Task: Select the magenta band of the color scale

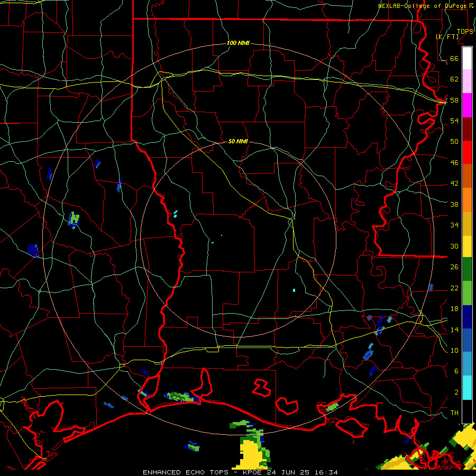Action: tap(467, 105)
